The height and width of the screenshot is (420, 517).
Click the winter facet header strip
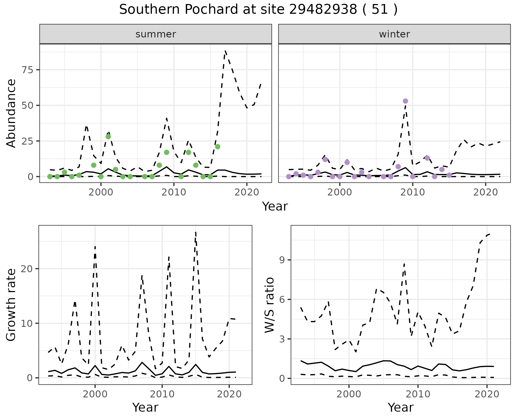point(394,34)
